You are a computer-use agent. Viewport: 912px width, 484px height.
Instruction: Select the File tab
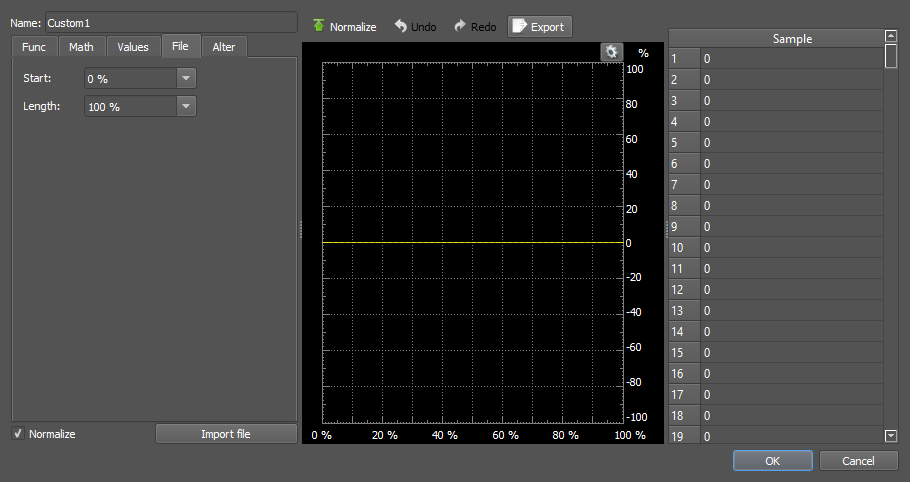coord(180,46)
